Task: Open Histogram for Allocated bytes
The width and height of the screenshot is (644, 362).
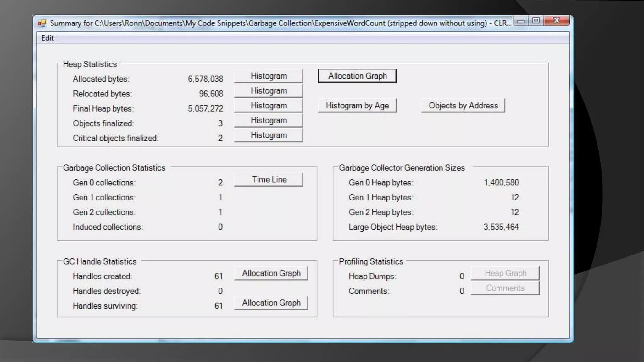Action: tap(269, 76)
